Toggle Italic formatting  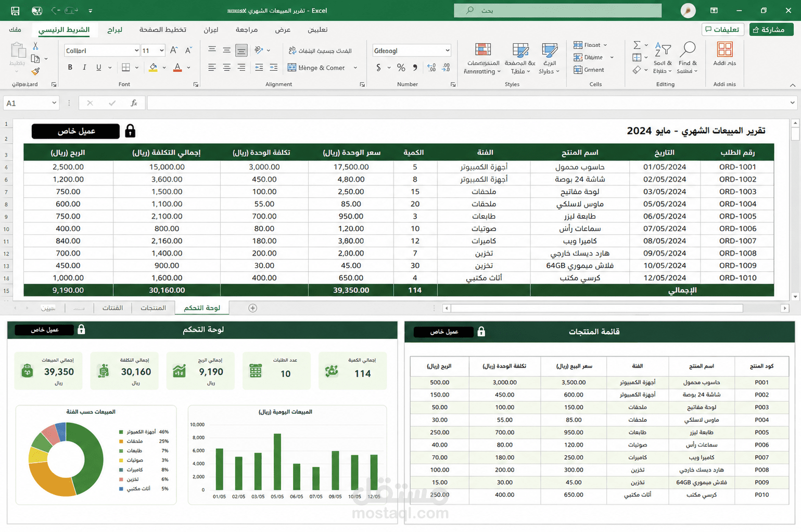point(84,67)
